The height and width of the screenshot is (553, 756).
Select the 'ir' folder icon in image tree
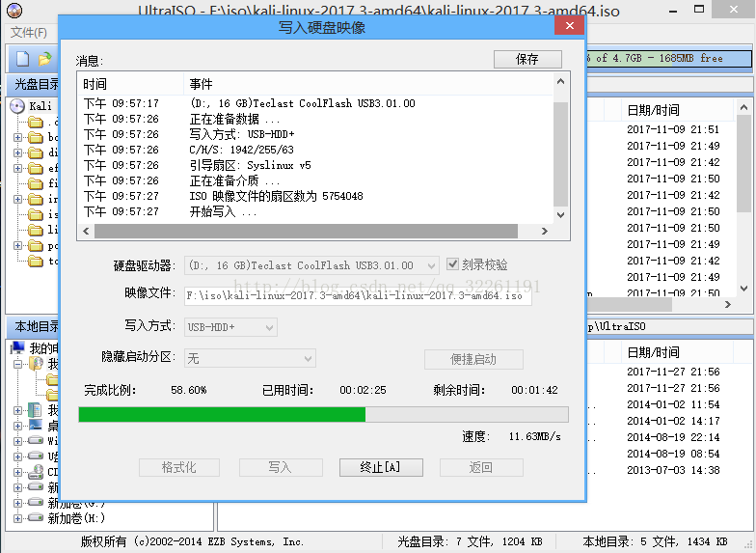(x=36, y=199)
